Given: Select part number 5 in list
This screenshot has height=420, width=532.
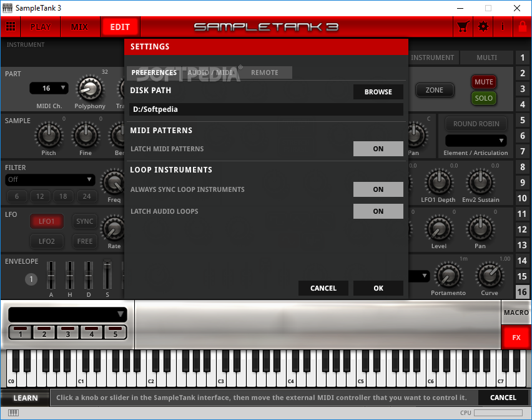Looking at the screenshot, I should coord(523,120).
